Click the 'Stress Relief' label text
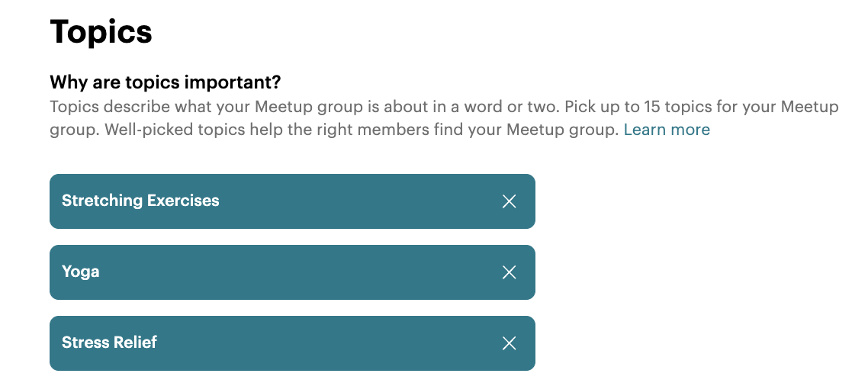This screenshot has height=383, width=868. [109, 343]
